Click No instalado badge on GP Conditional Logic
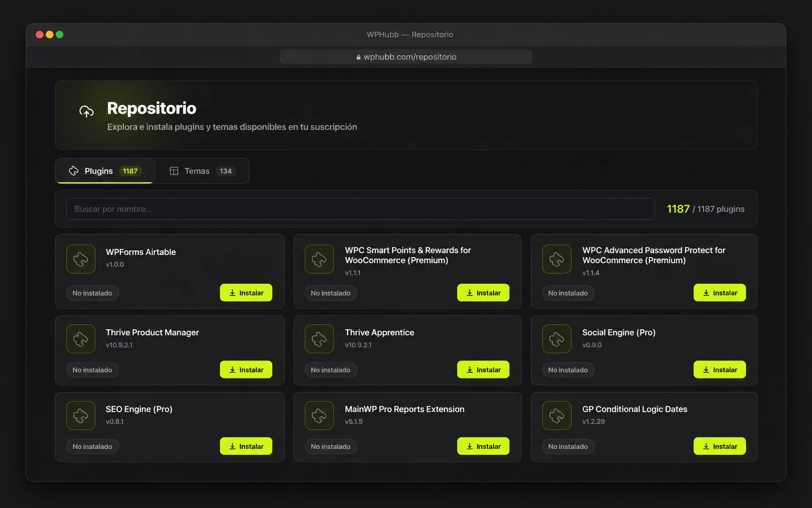 [568, 447]
